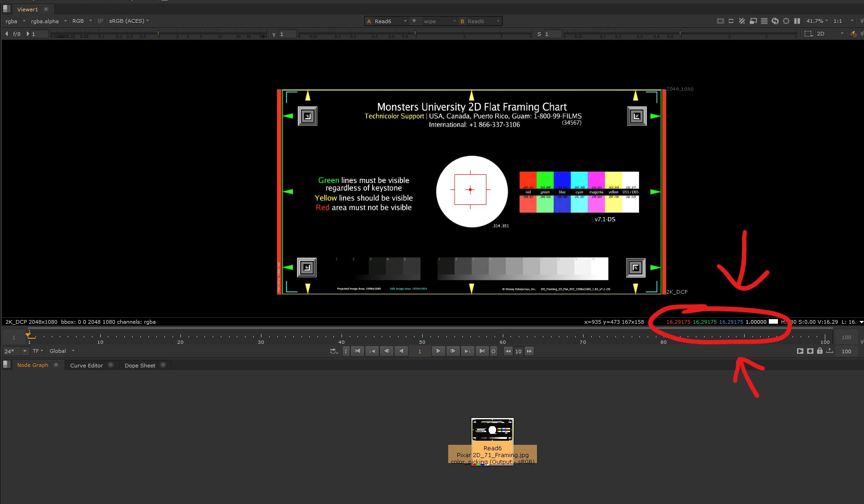
Task: Click the saturation slider next to S
Action: click(680, 34)
